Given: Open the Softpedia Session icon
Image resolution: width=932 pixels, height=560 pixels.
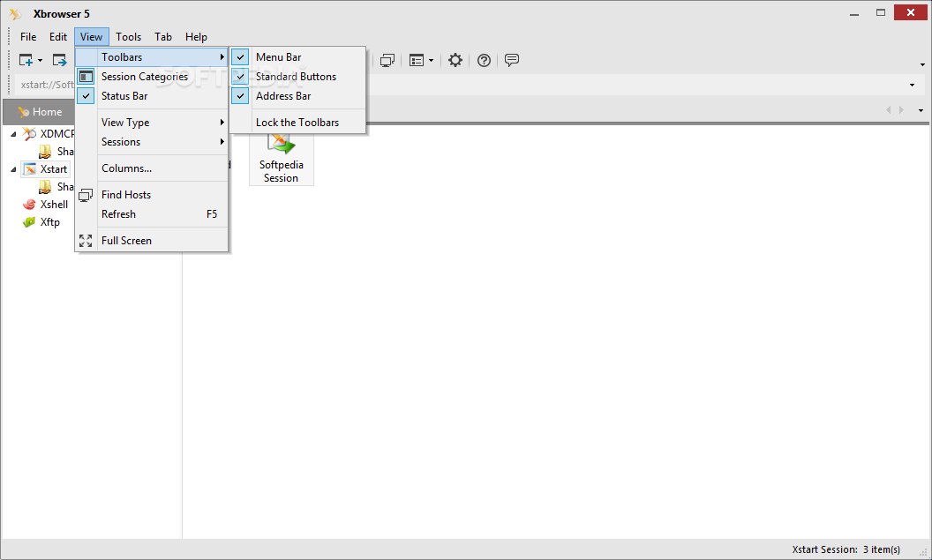Looking at the screenshot, I should [x=282, y=159].
